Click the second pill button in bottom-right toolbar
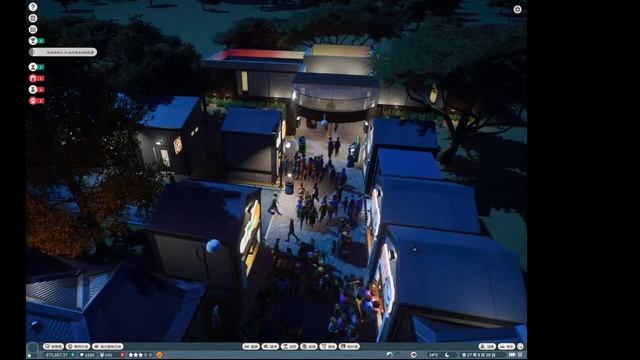 (x=507, y=347)
